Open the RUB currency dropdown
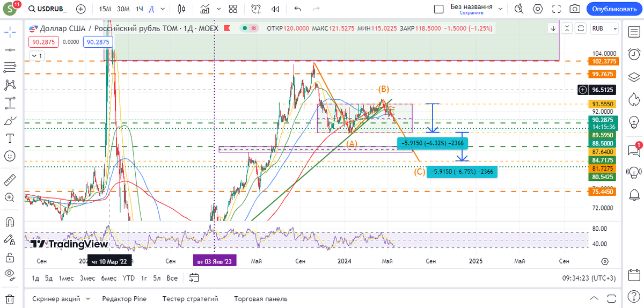Viewport: 644px width, 308px height. [x=605, y=29]
